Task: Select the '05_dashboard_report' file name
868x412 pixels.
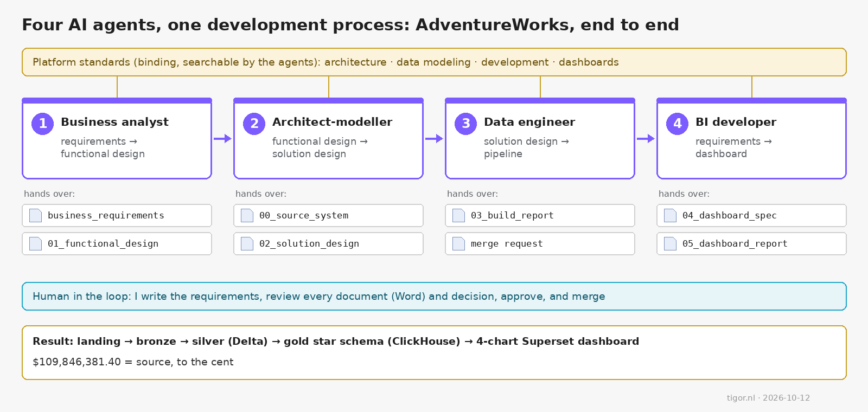Action: 735,243
